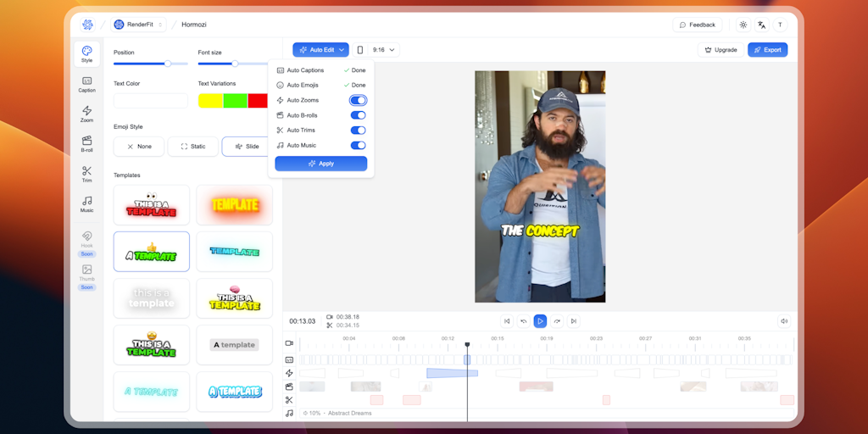868x434 pixels.
Task: Click the Export button
Action: [767, 50]
